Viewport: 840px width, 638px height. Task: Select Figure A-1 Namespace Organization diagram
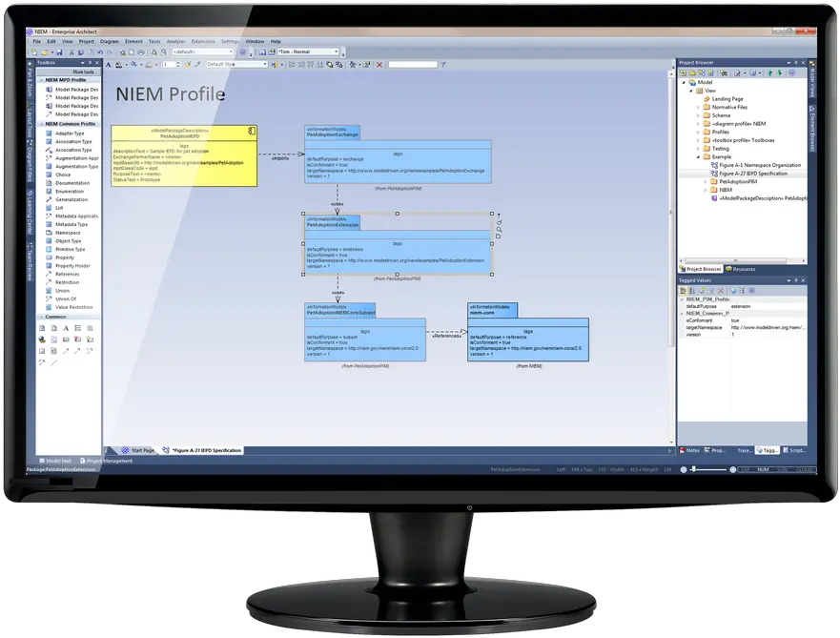pos(755,165)
